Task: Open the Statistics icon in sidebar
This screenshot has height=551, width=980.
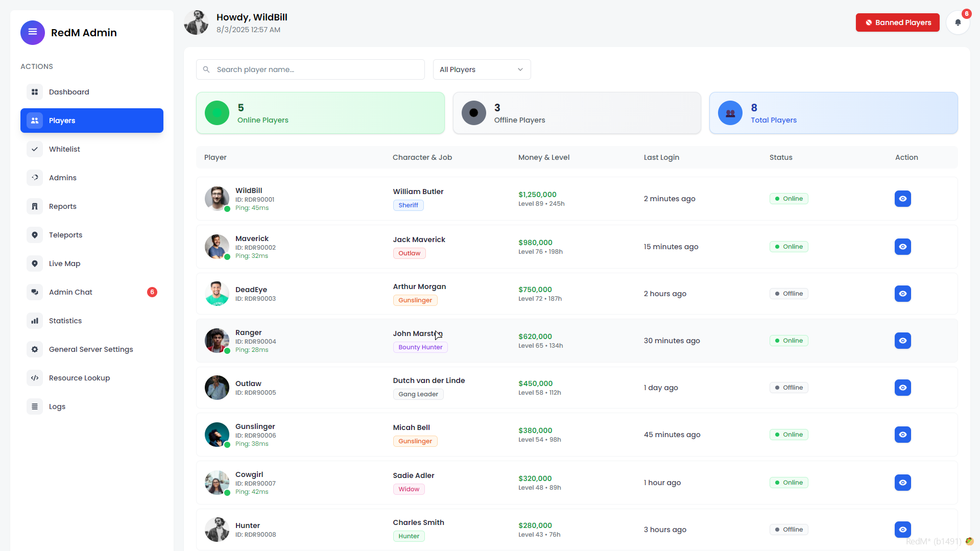Action: [x=34, y=321]
